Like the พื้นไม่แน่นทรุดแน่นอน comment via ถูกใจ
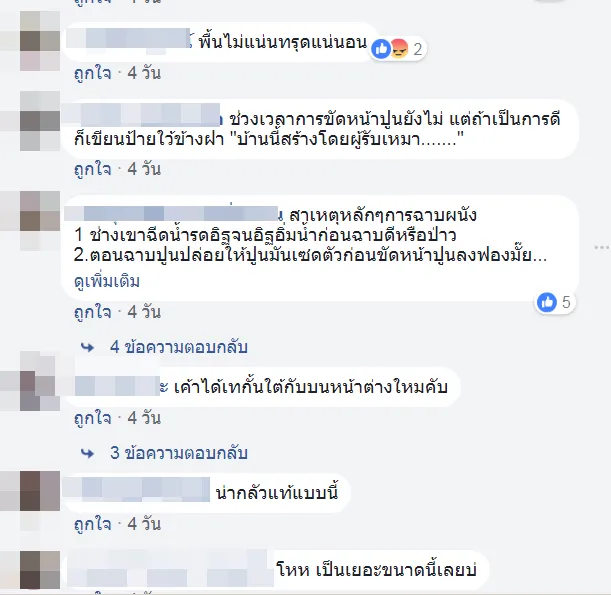 (x=93, y=73)
